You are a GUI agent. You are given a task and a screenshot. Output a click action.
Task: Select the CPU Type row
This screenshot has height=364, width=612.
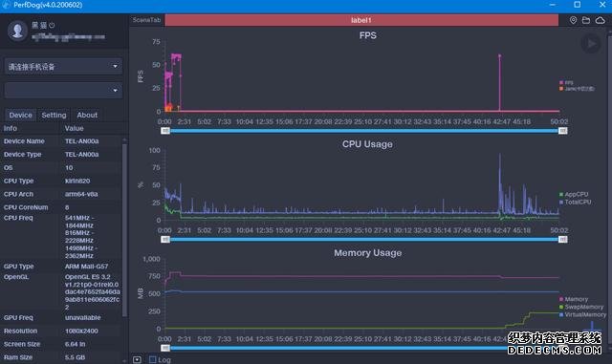click(x=61, y=181)
